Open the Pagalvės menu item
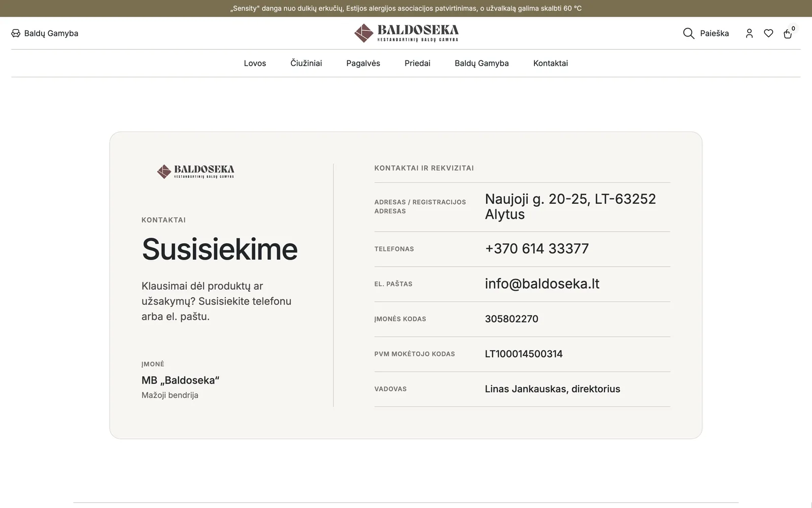This screenshot has width=812, height=508. coord(363,63)
